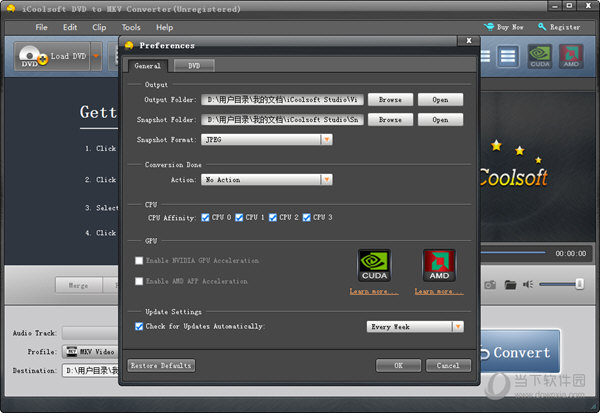
Task: Switch to list view mode icon in toolbar
Action: [508, 56]
